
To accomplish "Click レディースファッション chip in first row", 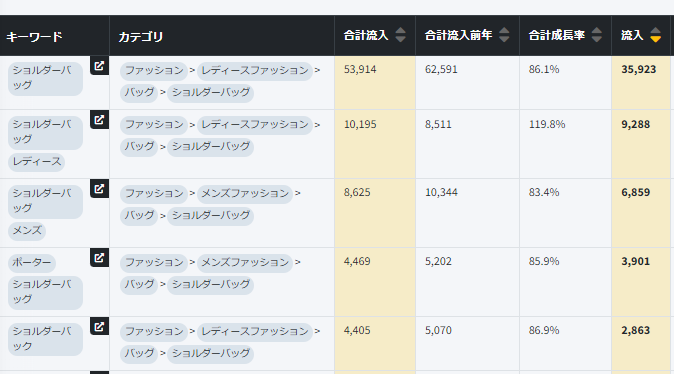I will pyautogui.click(x=255, y=71).
